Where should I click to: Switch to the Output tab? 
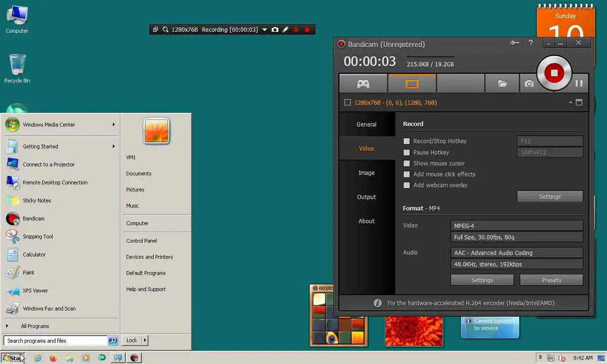pos(367,197)
